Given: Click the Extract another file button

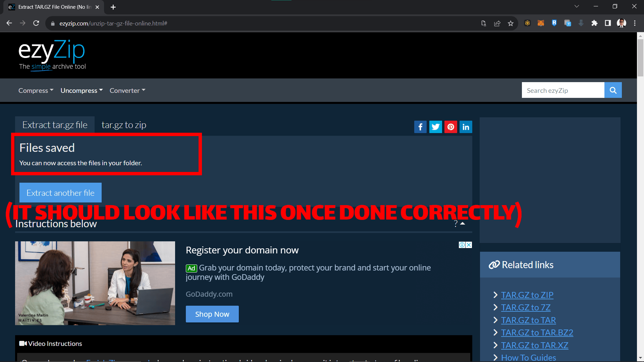Looking at the screenshot, I should 60,192.
